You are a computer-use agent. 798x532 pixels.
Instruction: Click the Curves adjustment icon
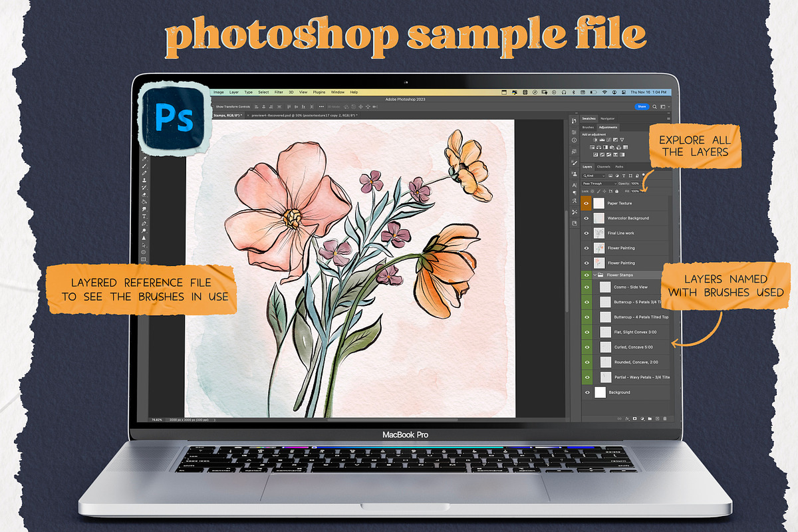click(x=608, y=140)
